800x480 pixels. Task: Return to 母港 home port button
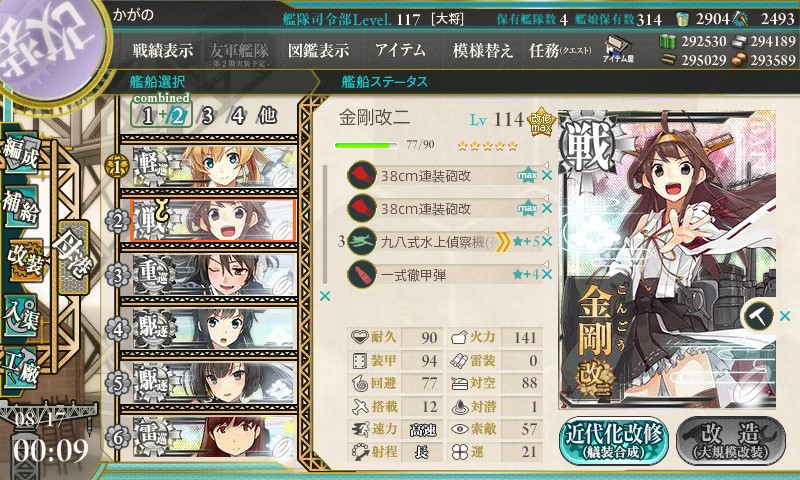pos(74,257)
